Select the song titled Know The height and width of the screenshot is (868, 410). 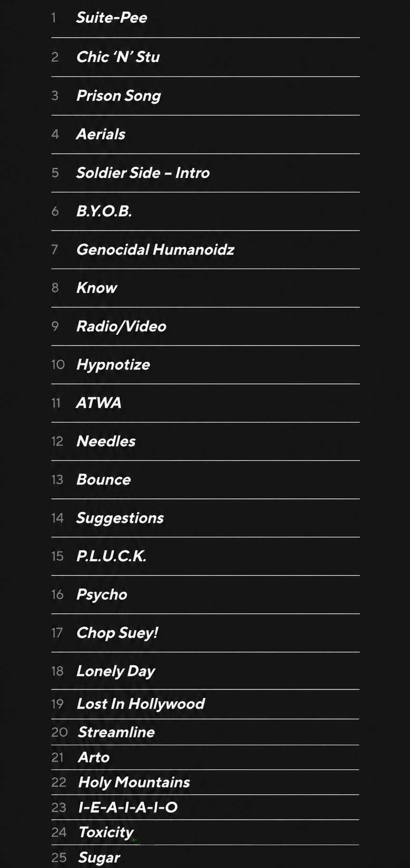click(205, 288)
